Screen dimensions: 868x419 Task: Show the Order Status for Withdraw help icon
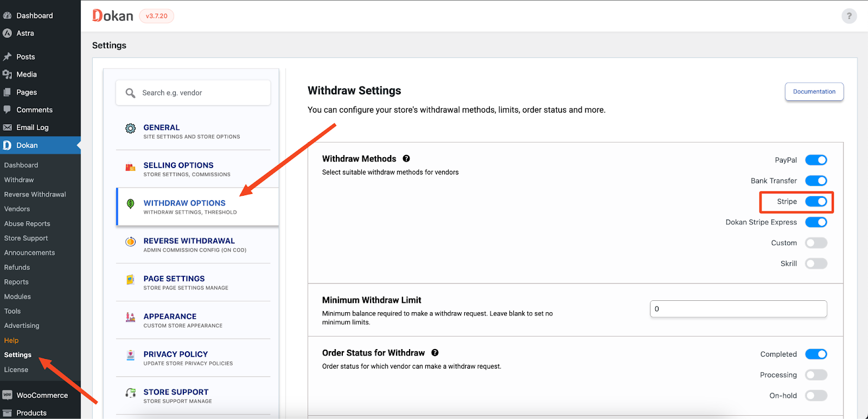coord(435,353)
